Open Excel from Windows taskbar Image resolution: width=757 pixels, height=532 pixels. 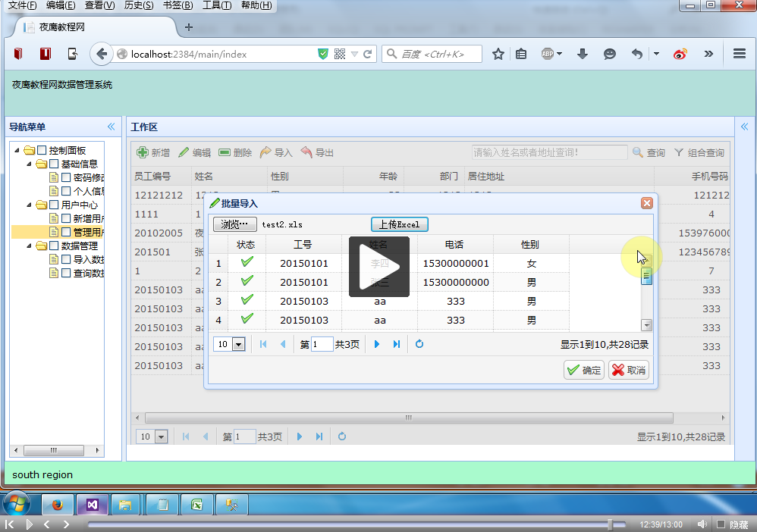point(195,504)
